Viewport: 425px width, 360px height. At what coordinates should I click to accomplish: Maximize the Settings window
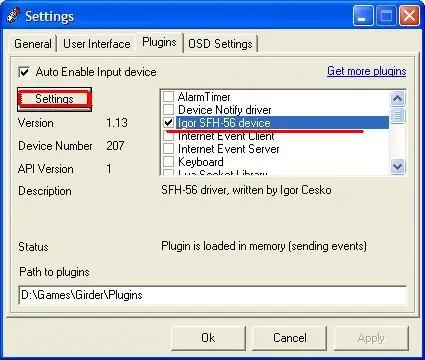386,16
